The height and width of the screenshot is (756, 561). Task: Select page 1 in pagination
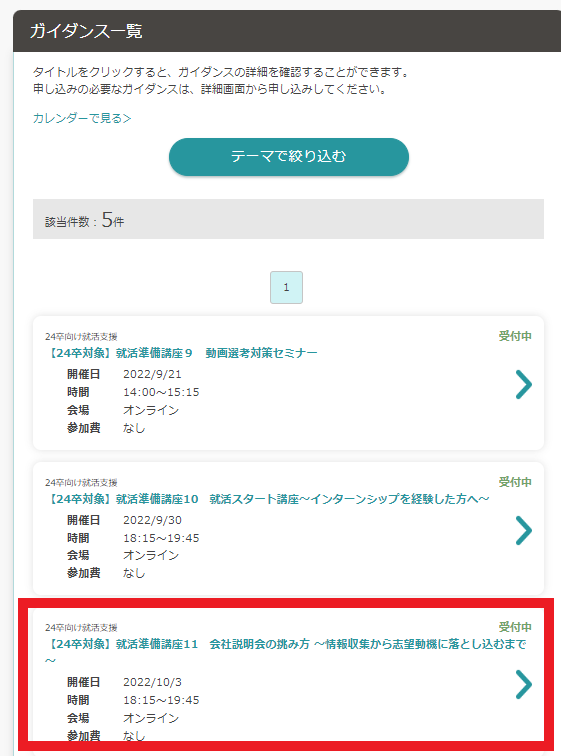(286, 287)
